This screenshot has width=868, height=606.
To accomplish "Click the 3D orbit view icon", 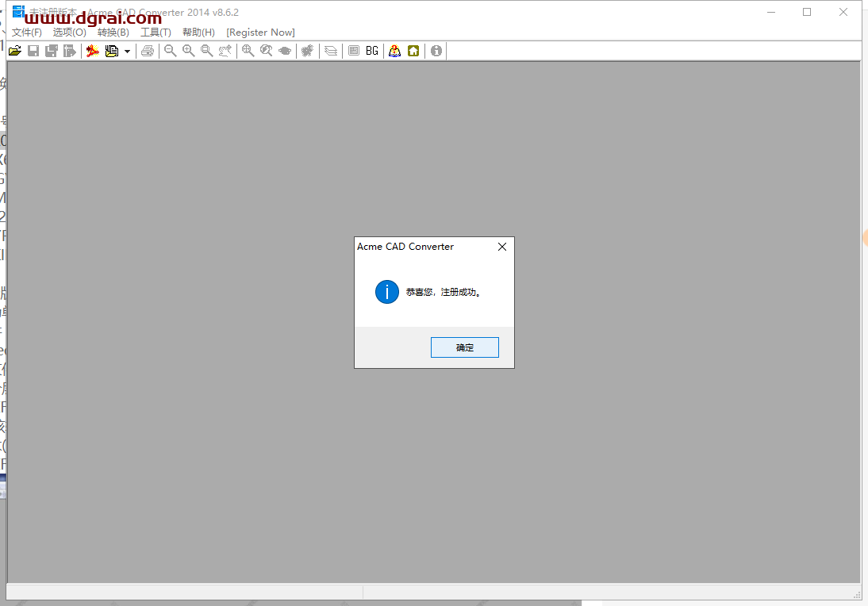I will [285, 51].
